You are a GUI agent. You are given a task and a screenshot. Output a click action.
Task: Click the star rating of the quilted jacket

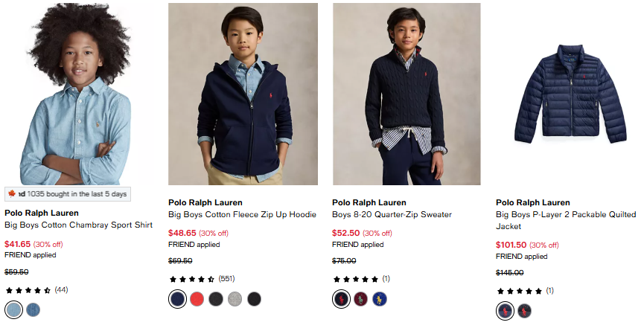520,291
